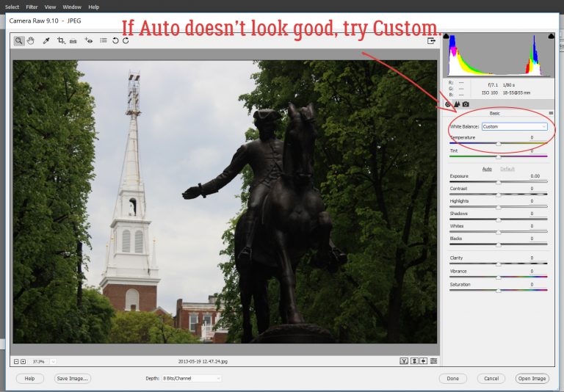
Task: Click the Shadows slider handle
Action: click(x=499, y=219)
